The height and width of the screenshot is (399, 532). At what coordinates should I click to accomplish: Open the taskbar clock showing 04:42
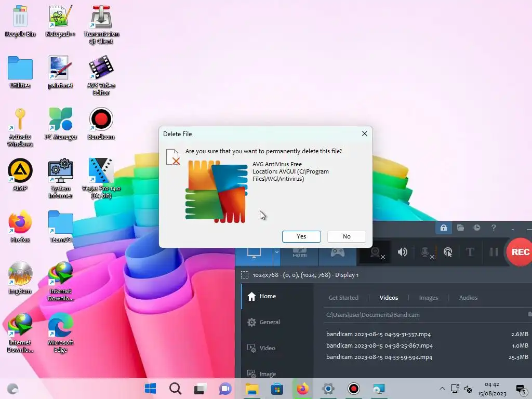click(492, 389)
